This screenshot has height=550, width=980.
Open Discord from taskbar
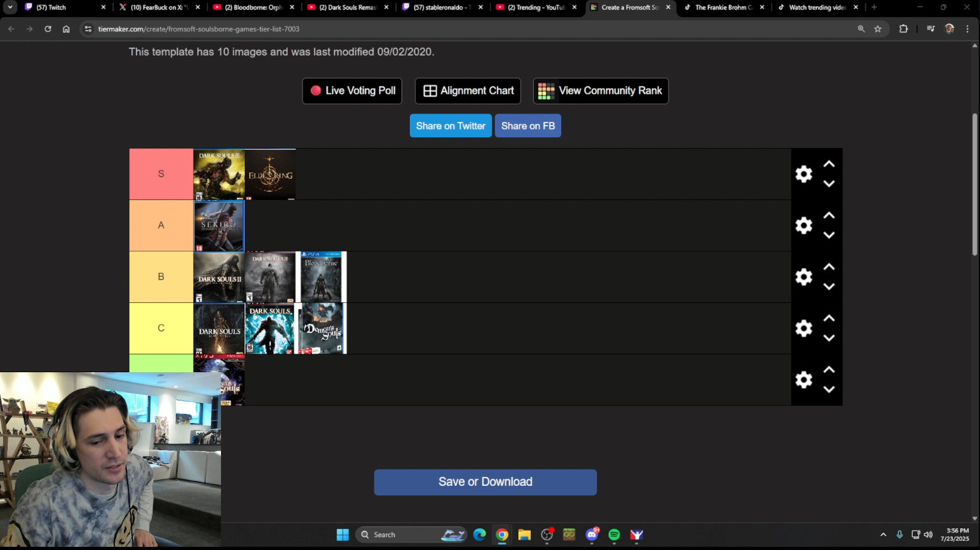coord(592,535)
